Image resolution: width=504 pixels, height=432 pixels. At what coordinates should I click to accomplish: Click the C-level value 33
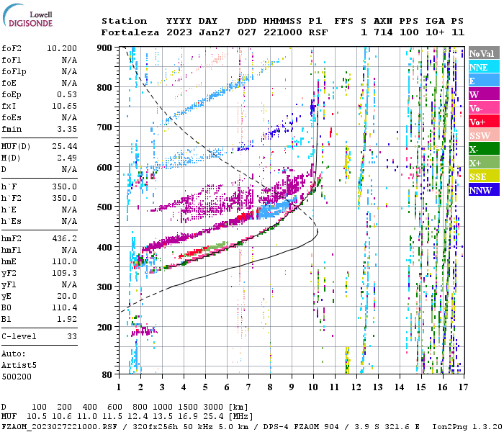point(72,336)
